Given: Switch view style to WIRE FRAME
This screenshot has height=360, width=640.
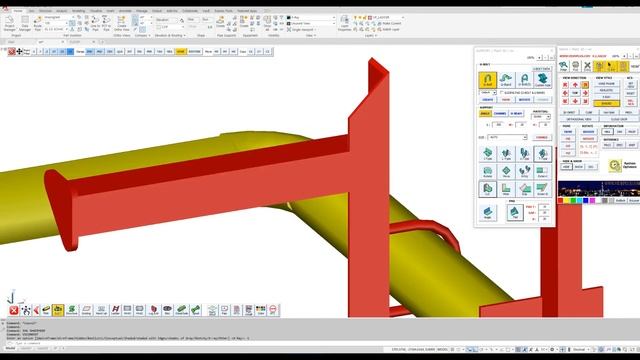Looking at the screenshot, I should click(607, 84).
